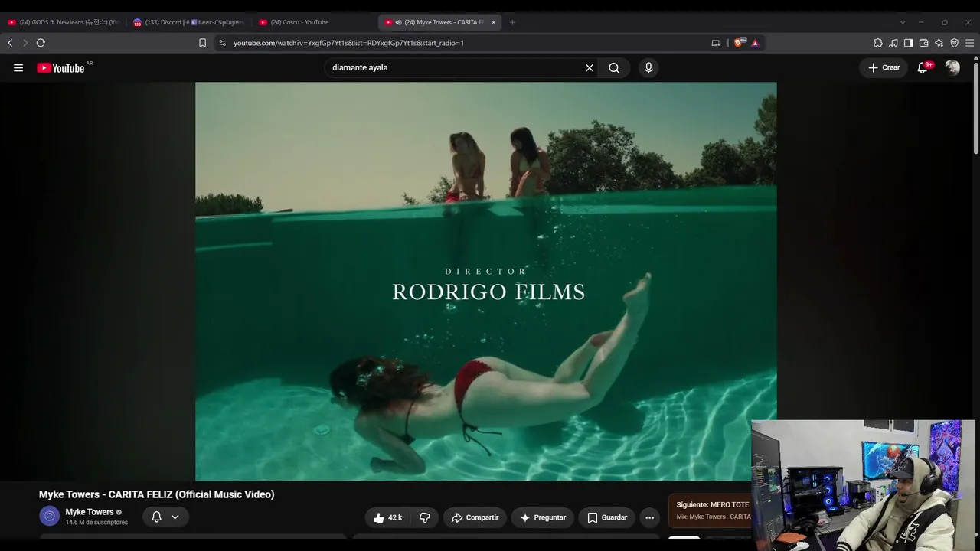Save the video with Guardar
This screenshot has width=980, height=551.
click(x=606, y=517)
